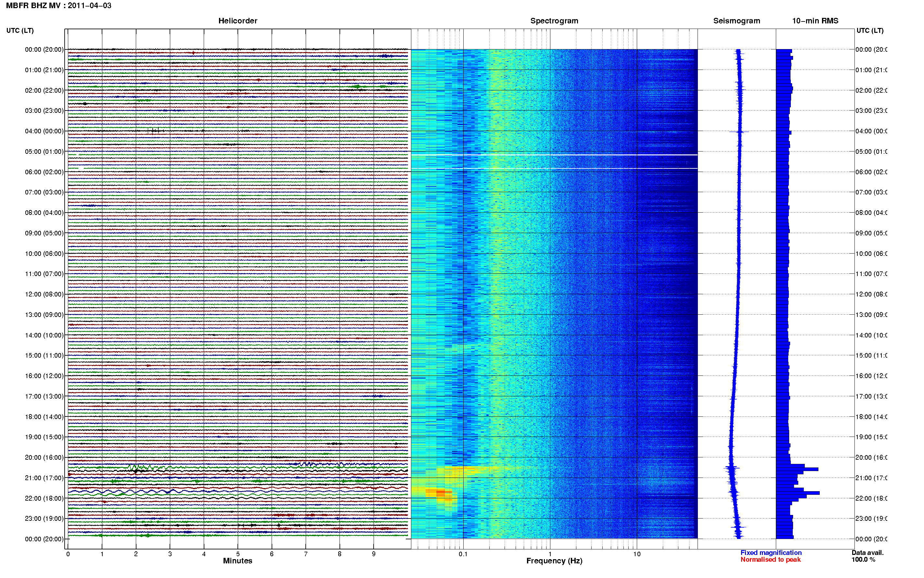
Task: Click the red-orange low-frequency peak near 22:00
Action: (x=439, y=493)
